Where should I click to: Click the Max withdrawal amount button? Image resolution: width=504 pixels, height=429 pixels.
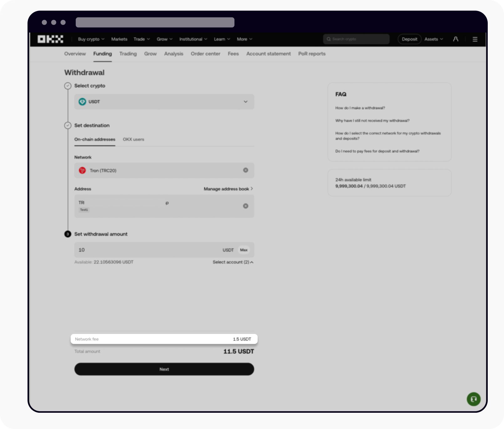[x=244, y=250]
